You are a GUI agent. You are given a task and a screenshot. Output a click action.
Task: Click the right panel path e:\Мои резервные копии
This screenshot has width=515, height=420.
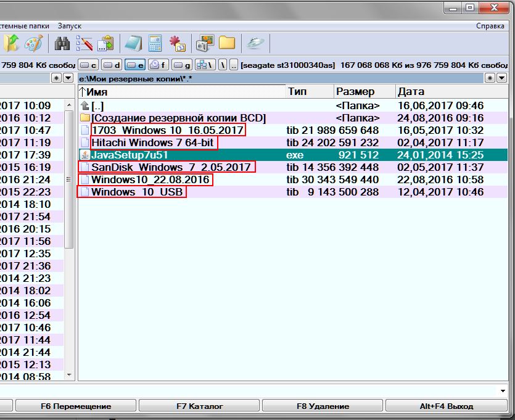coord(136,79)
